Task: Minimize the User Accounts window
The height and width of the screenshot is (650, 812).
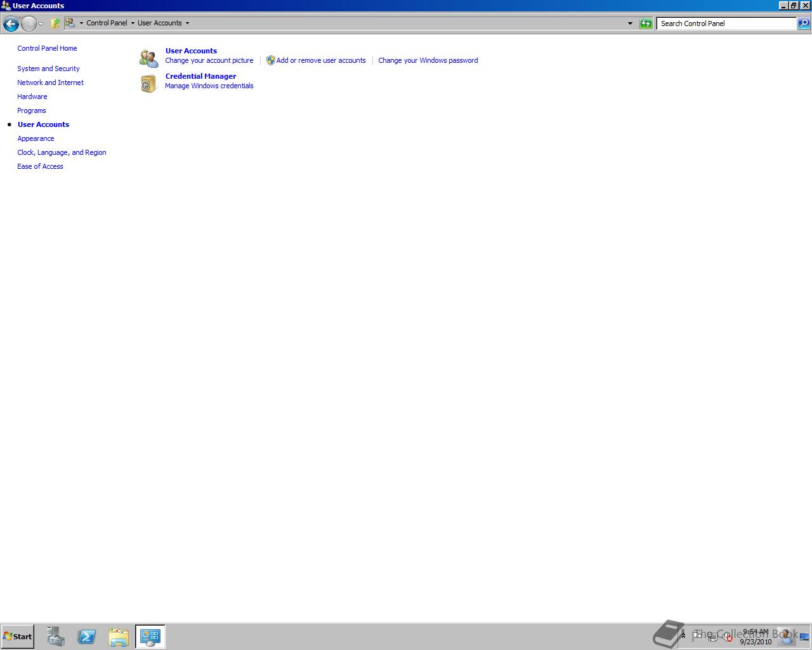Action: pyautogui.click(x=783, y=5)
